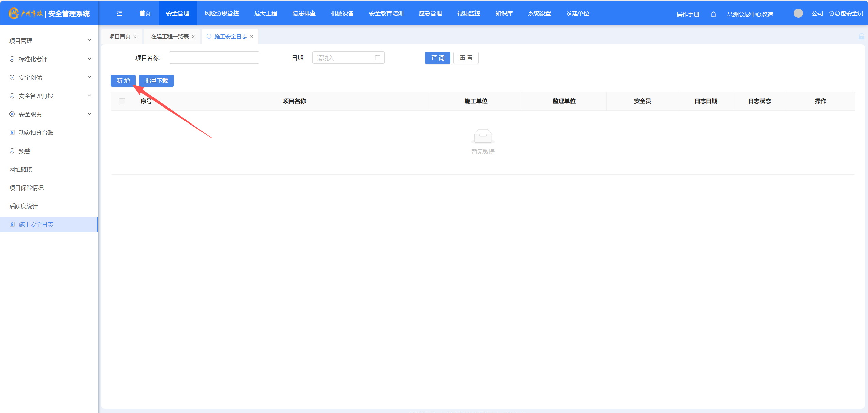Switch to the 在建工程一览表 tab
The width and height of the screenshot is (868, 413).
click(x=170, y=37)
